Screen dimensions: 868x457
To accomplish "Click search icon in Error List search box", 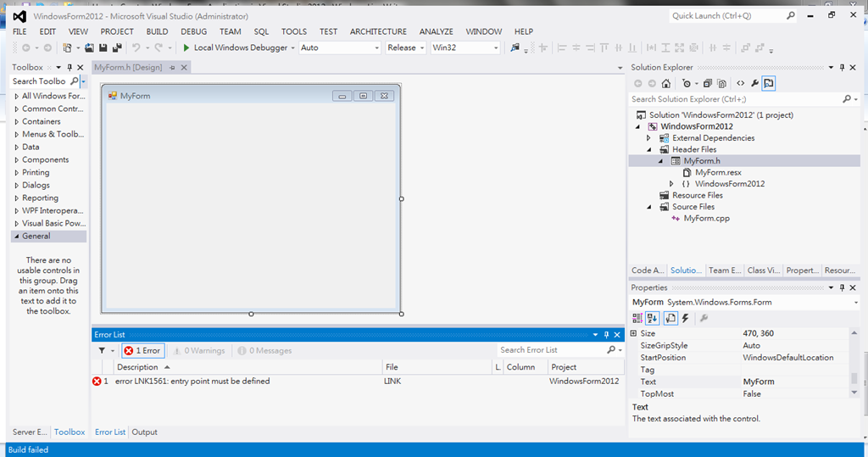I will click(610, 350).
